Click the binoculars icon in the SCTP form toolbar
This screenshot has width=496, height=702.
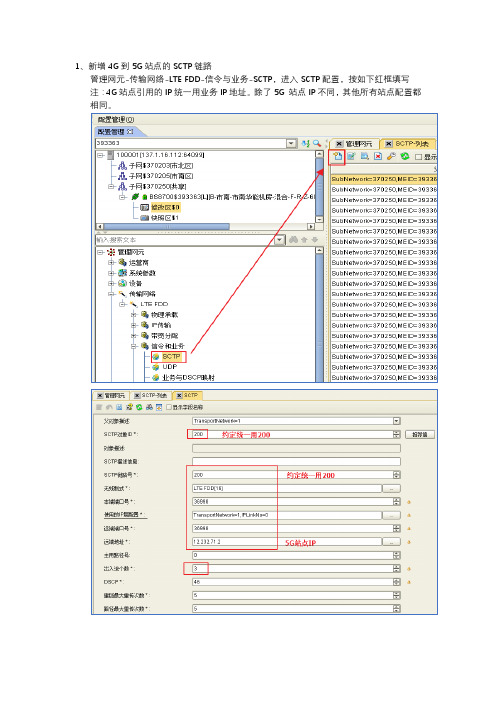[150, 407]
